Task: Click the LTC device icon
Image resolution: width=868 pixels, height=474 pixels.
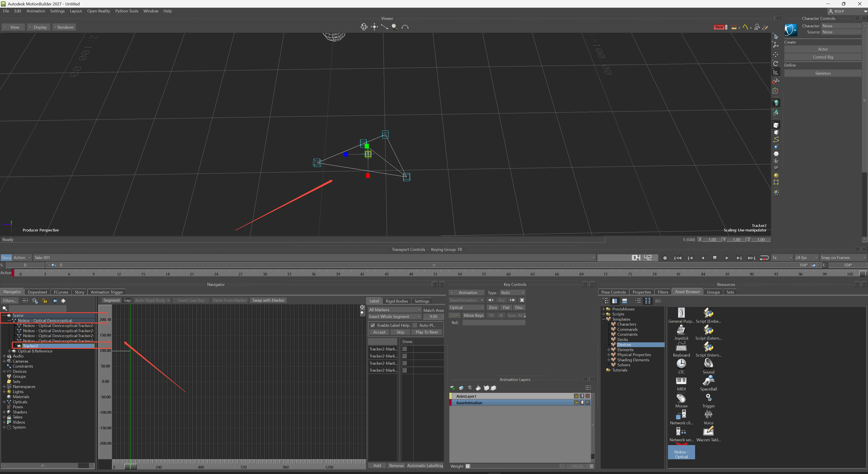Action: (681, 364)
